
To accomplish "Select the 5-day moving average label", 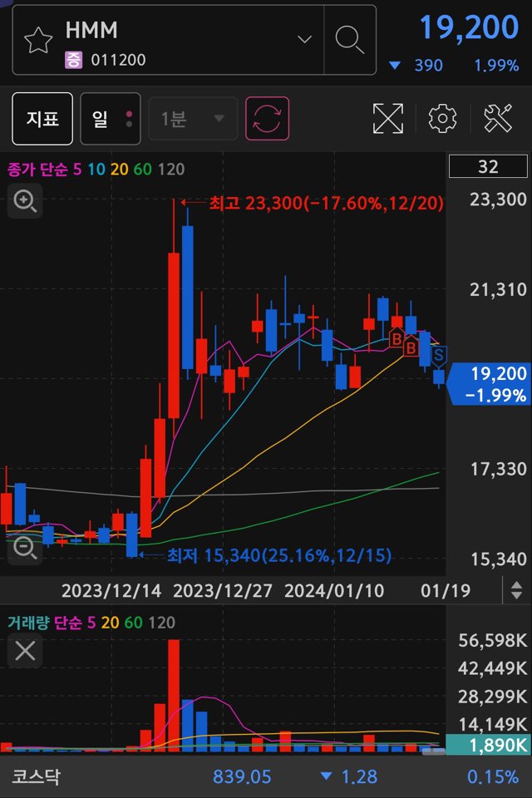I will tap(76, 169).
